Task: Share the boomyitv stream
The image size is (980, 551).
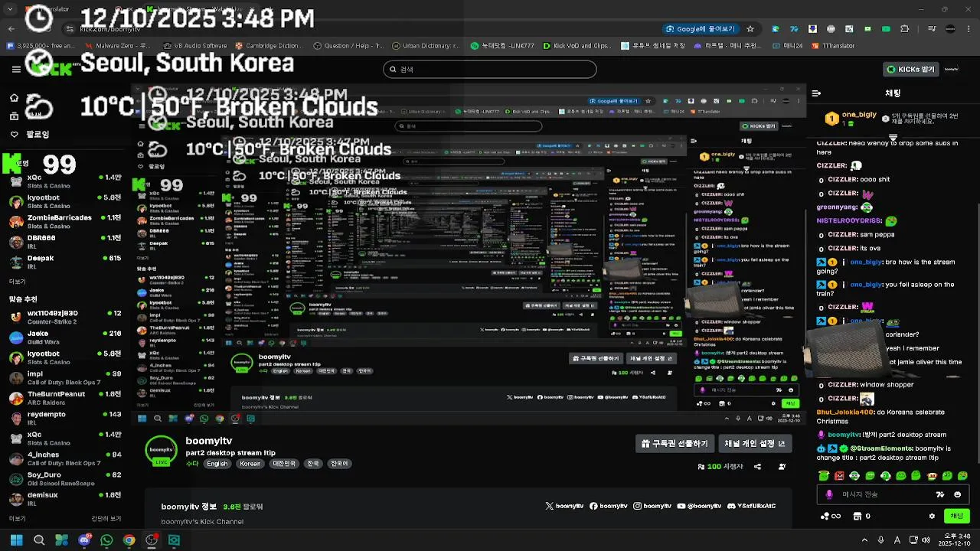Action: tap(757, 466)
